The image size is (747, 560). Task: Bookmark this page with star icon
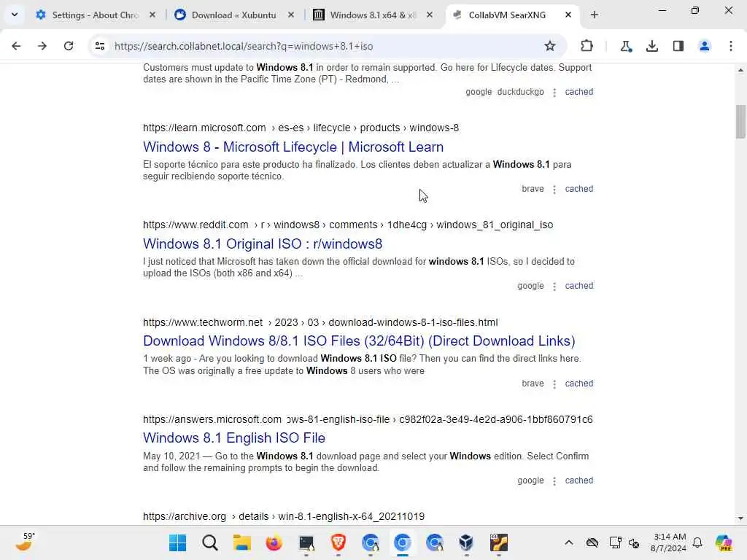point(550,46)
